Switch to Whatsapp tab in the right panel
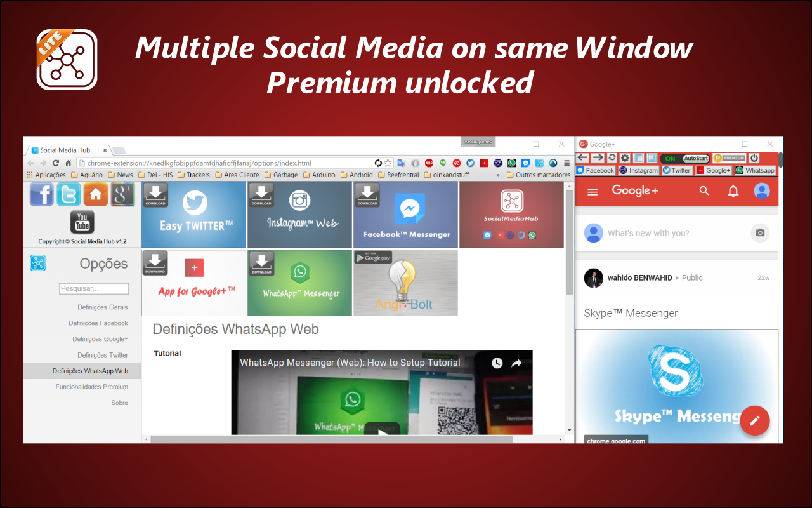This screenshot has width=812, height=508. pyautogui.click(x=755, y=170)
